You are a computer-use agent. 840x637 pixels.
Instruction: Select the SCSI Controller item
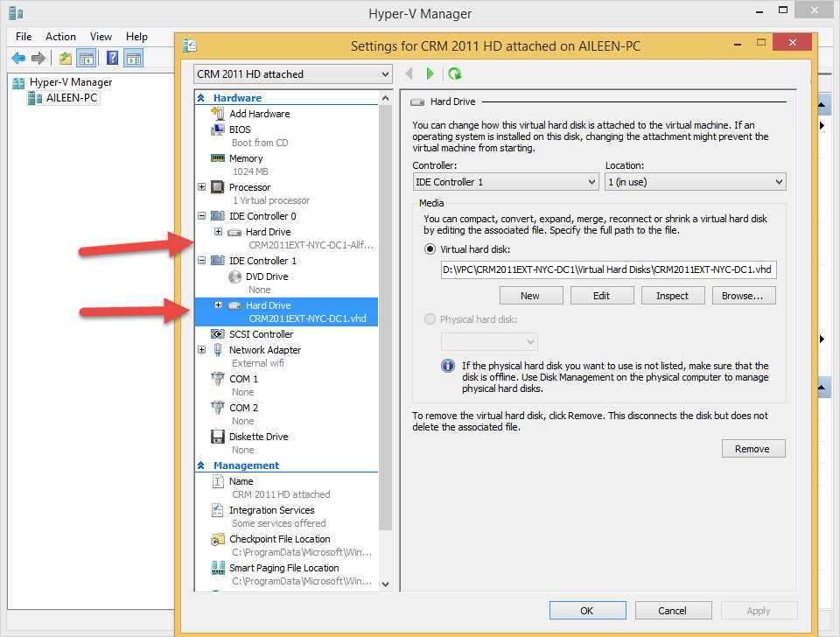coord(261,334)
